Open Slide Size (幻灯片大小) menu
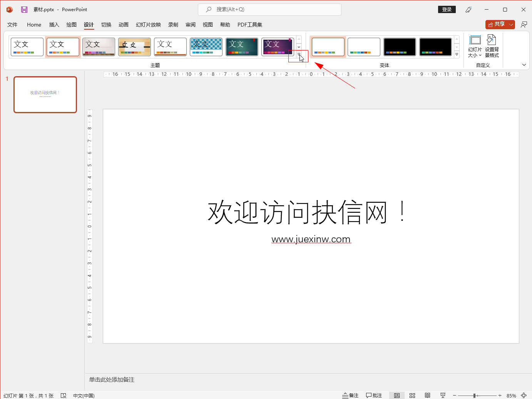Screen dimensions: 532x399 [x=475, y=46]
